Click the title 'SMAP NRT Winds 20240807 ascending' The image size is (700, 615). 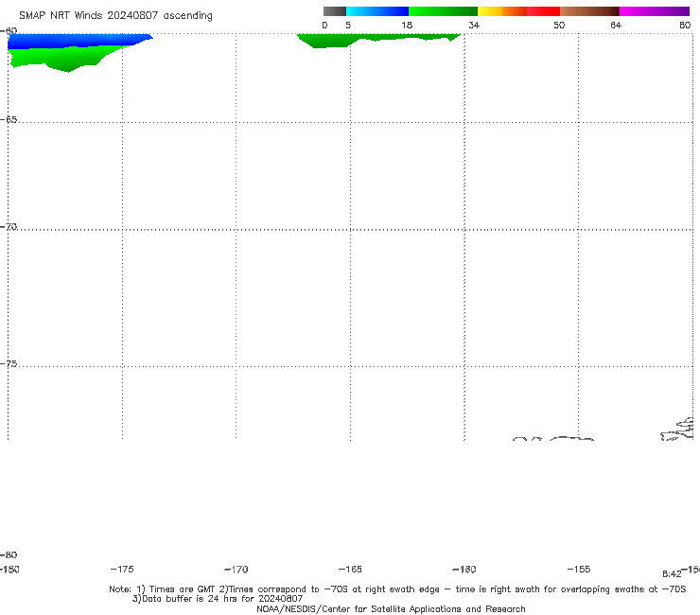click(x=115, y=16)
